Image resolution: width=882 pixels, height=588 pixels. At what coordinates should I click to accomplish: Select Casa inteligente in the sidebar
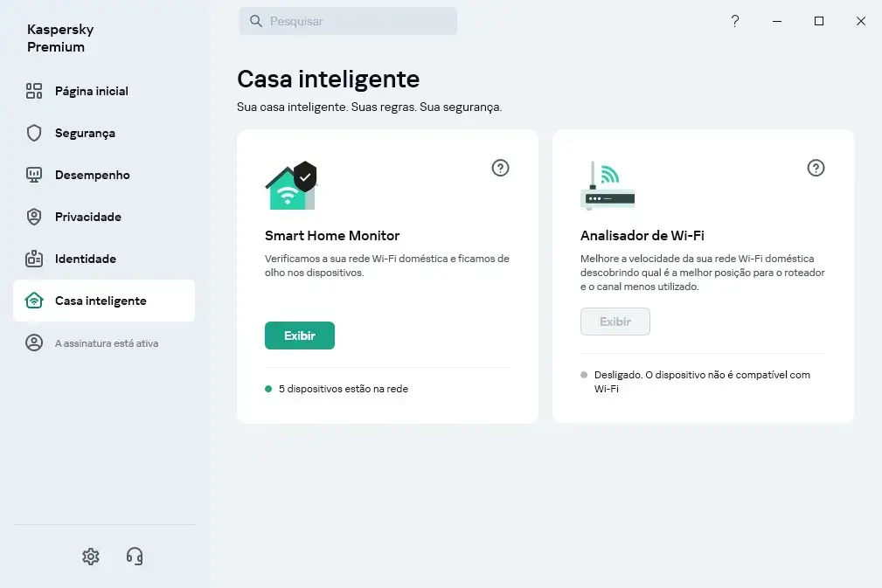tap(101, 301)
